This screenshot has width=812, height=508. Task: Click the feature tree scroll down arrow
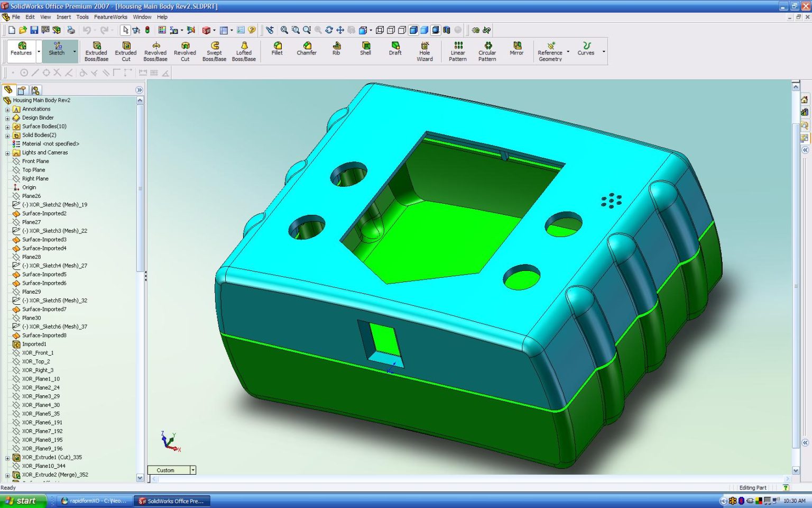(140, 478)
